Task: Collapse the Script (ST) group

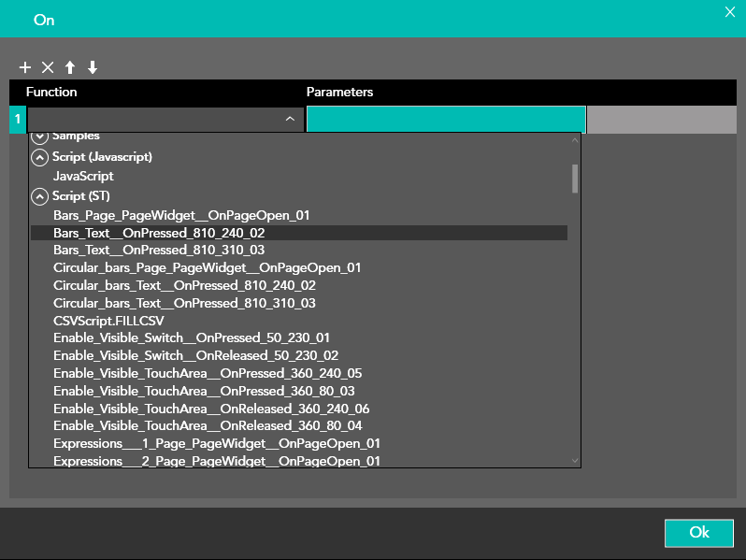Action: (x=39, y=196)
